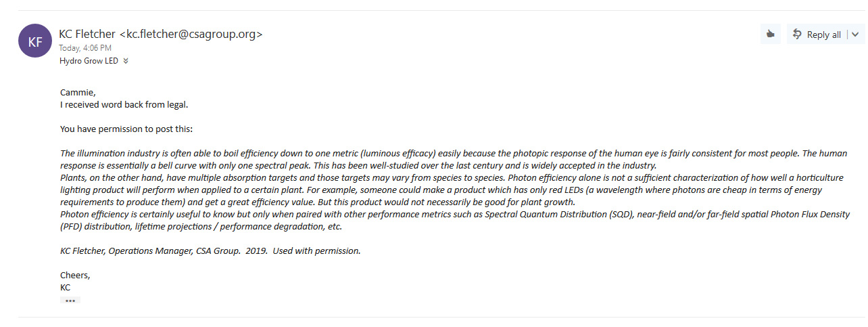Viewport: 868px width, 327px height.
Task: Click the "Cheers," sign-off line
Action: 75,276
